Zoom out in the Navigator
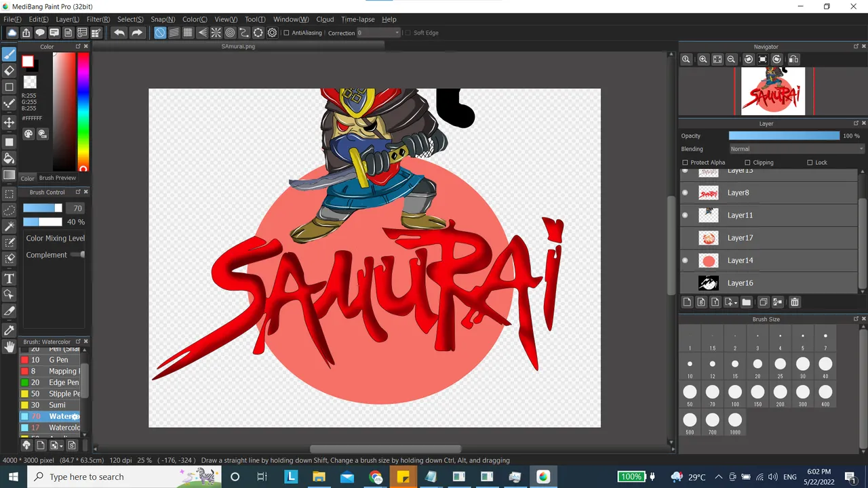 pyautogui.click(x=731, y=60)
